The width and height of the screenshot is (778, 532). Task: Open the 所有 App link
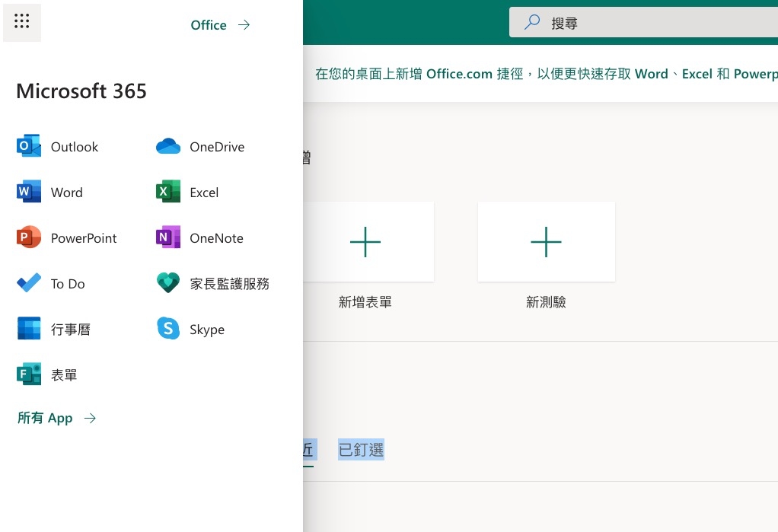(56, 418)
